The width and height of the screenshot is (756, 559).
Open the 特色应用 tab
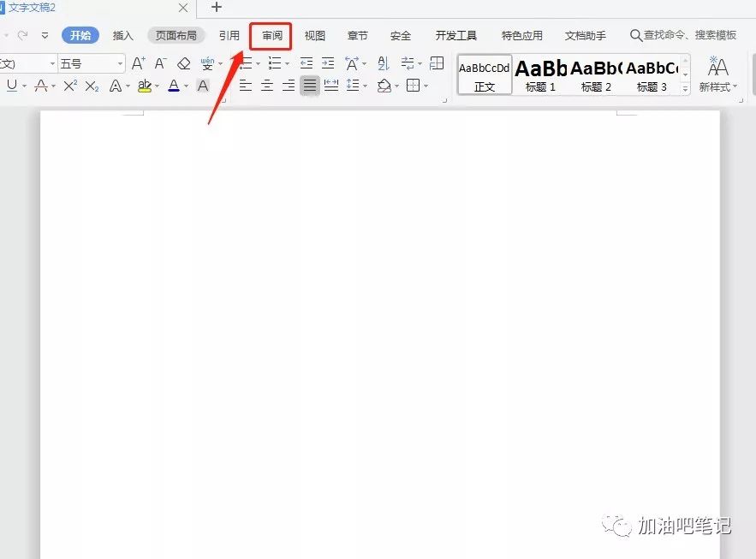click(522, 35)
